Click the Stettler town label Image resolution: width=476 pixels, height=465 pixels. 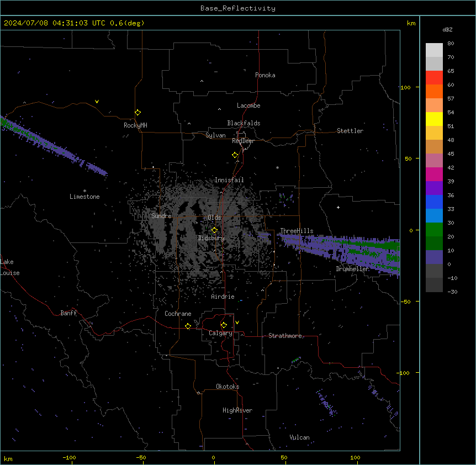(x=350, y=131)
